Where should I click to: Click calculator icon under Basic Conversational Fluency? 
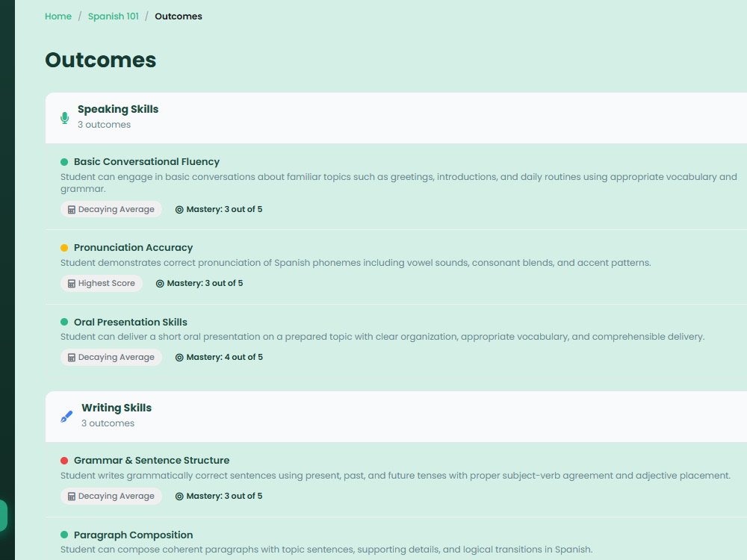point(72,210)
